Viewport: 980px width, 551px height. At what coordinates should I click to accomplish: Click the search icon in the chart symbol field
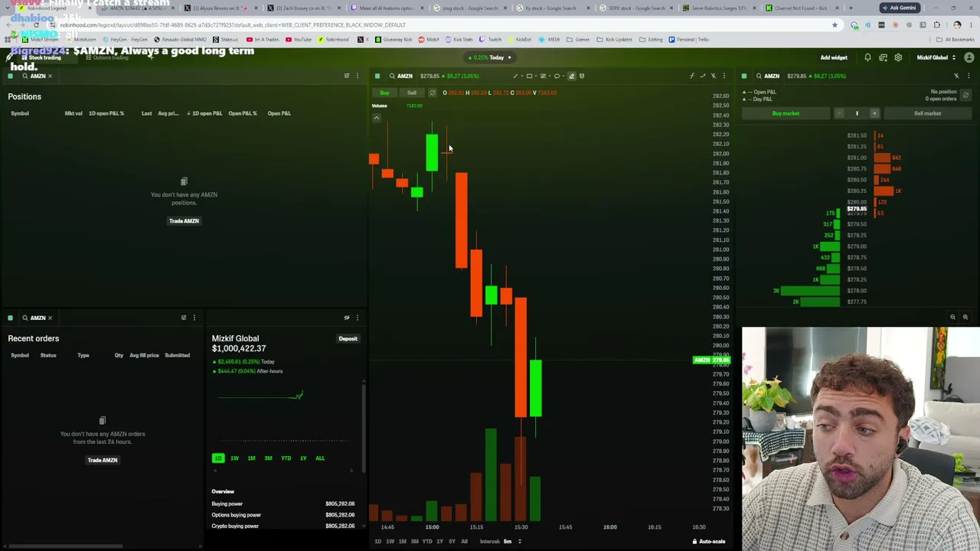click(x=392, y=76)
